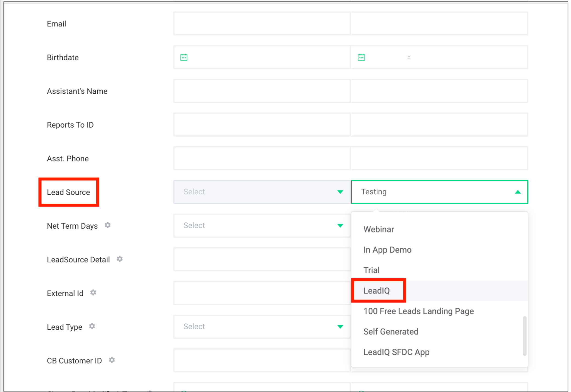Click gear icon next to CB Customer ID

[x=112, y=360]
